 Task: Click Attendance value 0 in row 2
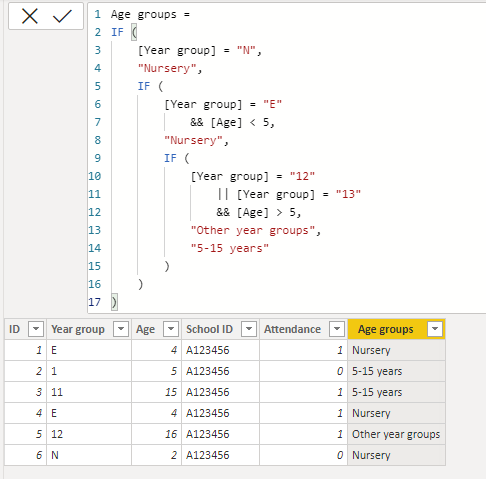point(303,371)
